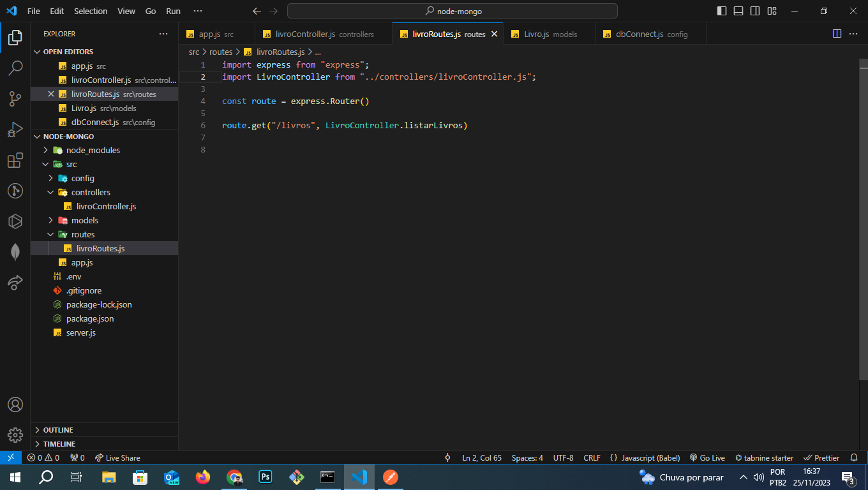This screenshot has width=868, height=490.
Task: Open the Live Share arrow icon in activity bar
Action: 15,283
